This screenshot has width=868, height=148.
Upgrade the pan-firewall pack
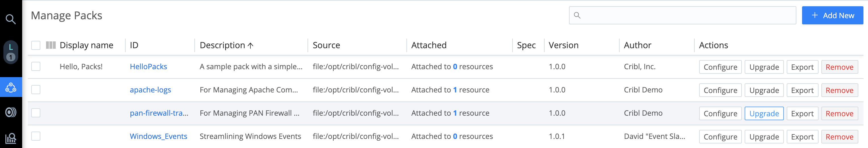[x=764, y=113]
